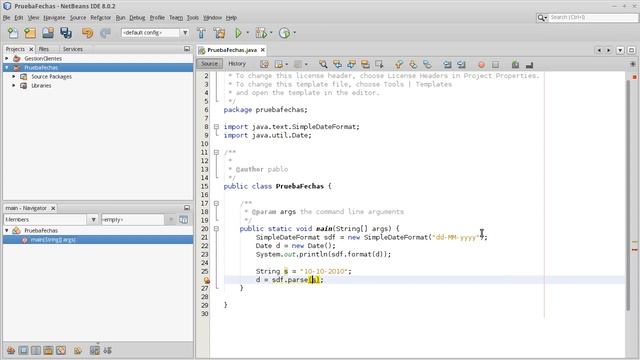The image size is (640, 360).
Task: Expand the Source Packages node
Action: coord(14,76)
